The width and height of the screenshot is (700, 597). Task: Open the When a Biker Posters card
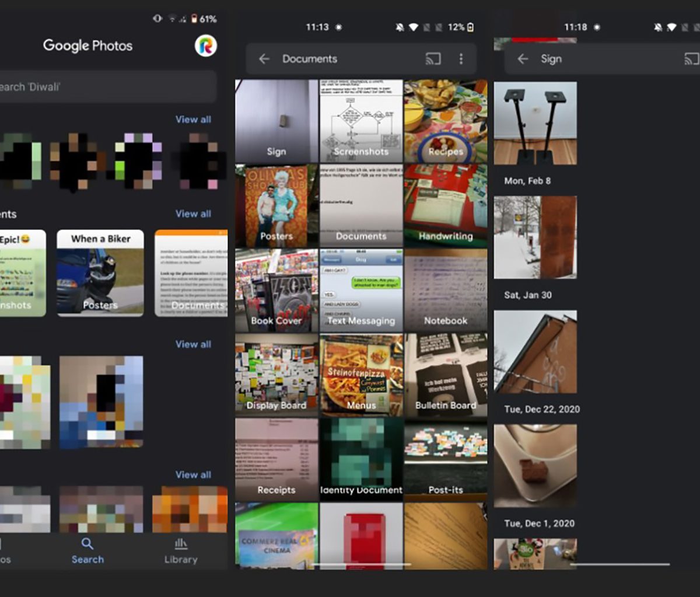coord(100,273)
